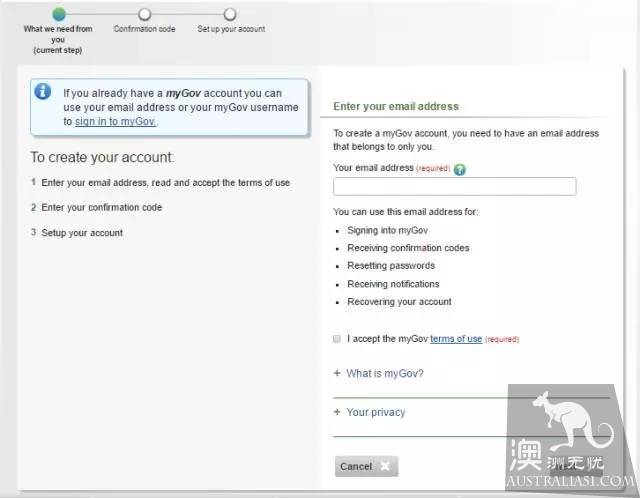Click the 'Confirmation code' step label

pos(144,29)
